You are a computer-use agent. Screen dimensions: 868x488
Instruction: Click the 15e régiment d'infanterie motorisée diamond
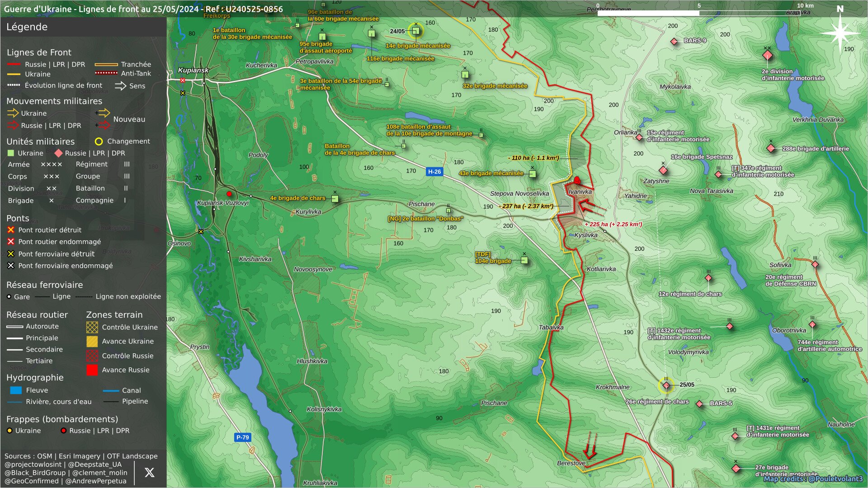tap(639, 137)
